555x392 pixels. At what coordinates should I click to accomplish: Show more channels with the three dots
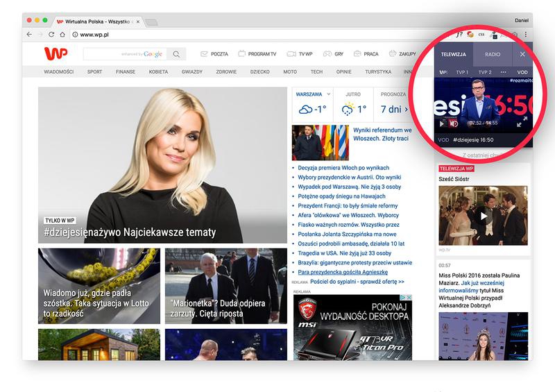[x=504, y=72]
